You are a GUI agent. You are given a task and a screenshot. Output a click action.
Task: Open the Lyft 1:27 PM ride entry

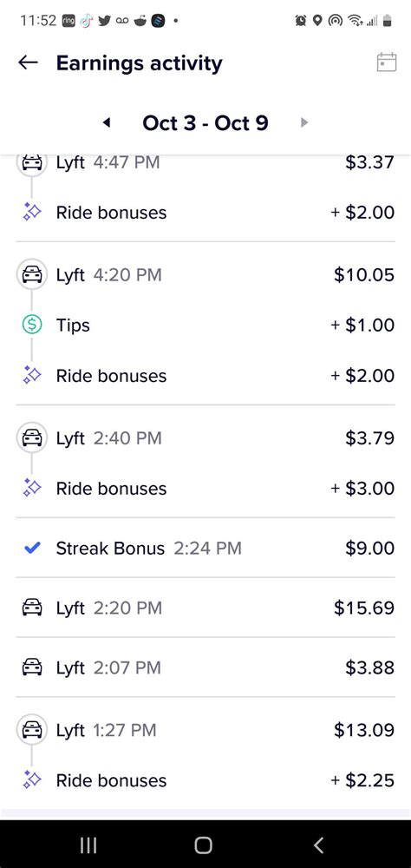coord(205,730)
